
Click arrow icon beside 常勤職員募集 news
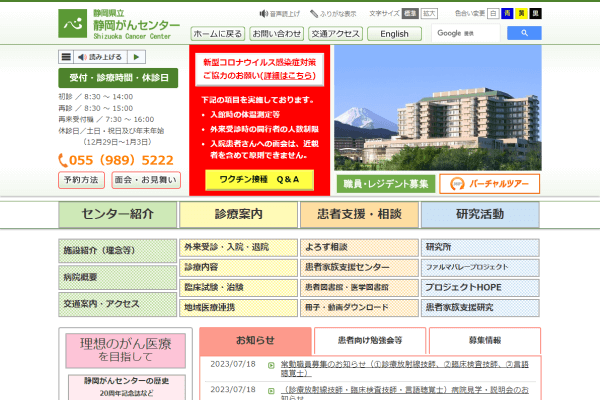click(x=271, y=366)
